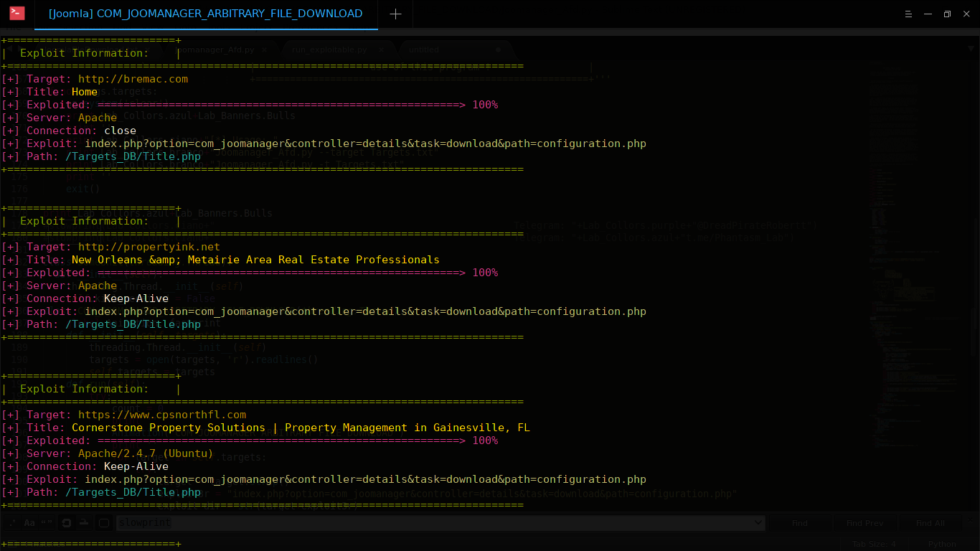
Task: Click /Targets_DB/Title.php under cpsnorthfl.com
Action: click(x=133, y=492)
